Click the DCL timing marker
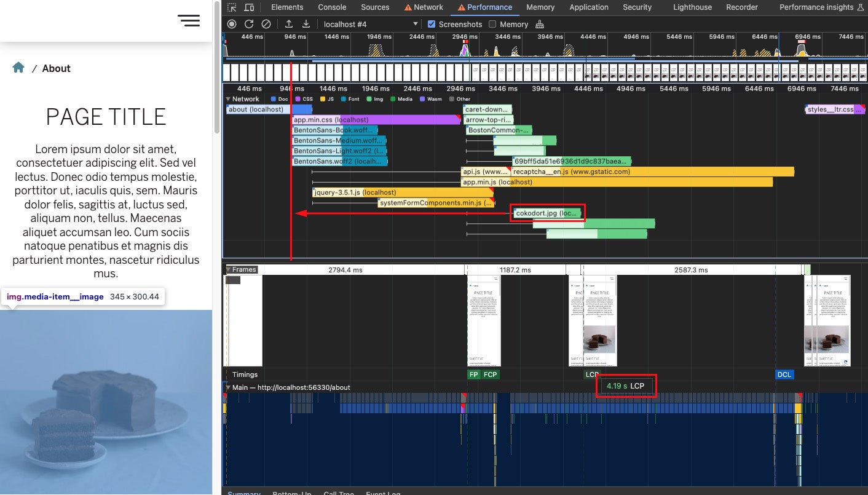This screenshot has height=495, width=868. pos(784,374)
